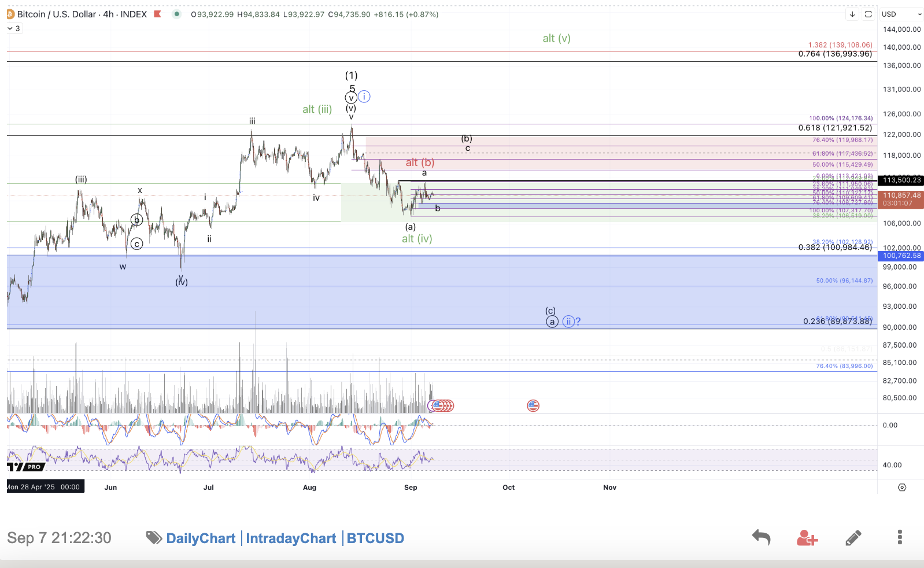The width and height of the screenshot is (924, 568).
Task: Open the USD currency dropdown
Action: click(x=901, y=14)
